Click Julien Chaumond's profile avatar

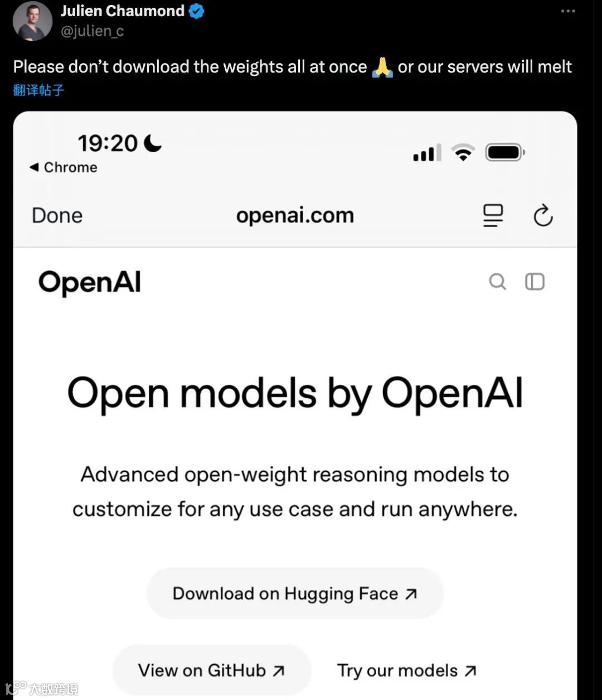32,21
